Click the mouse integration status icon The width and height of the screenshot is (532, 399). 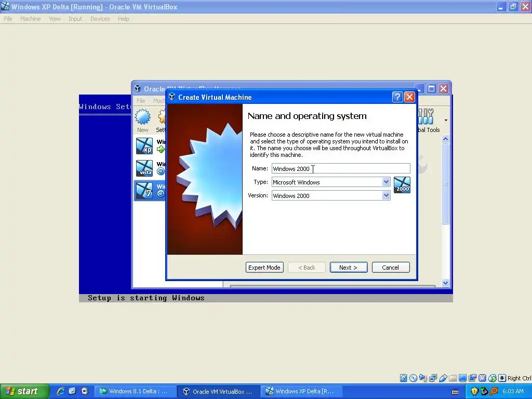point(493,378)
